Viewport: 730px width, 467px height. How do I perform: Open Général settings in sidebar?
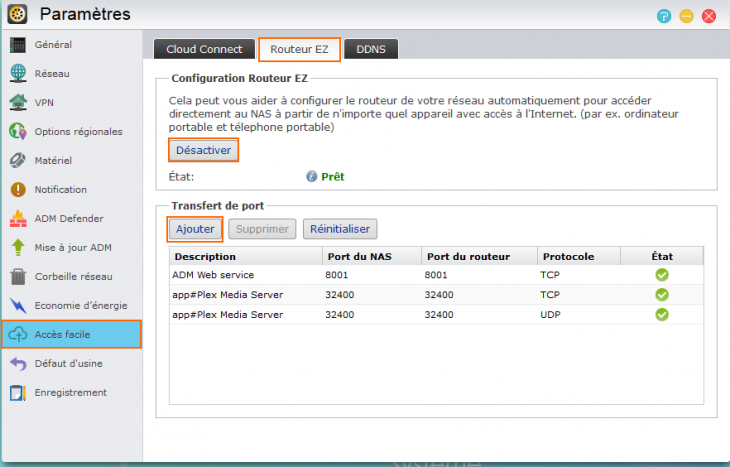pyautogui.click(x=52, y=45)
